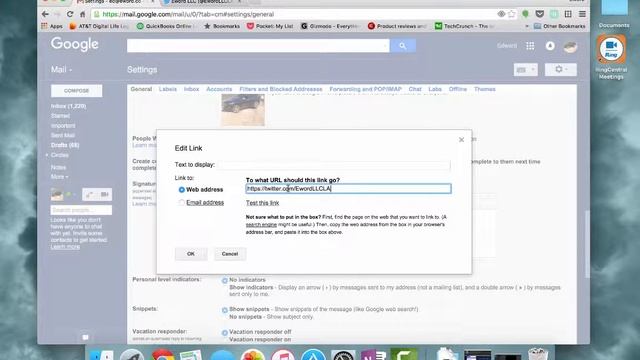Open Filters and Blocked Addresses tab

[x=281, y=89]
